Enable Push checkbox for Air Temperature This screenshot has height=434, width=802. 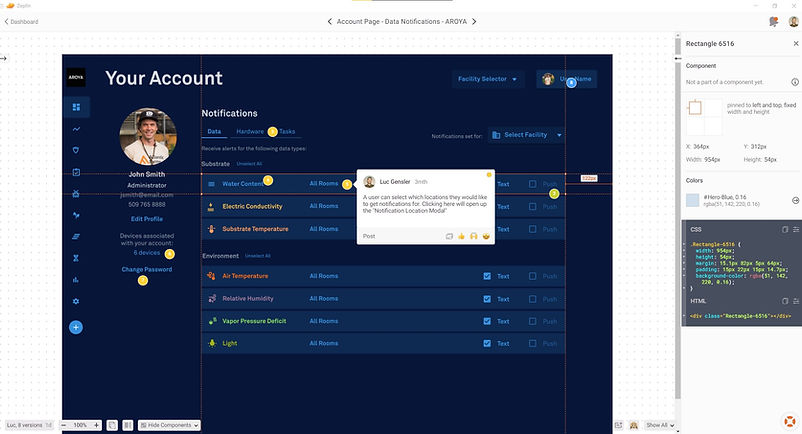click(532, 276)
